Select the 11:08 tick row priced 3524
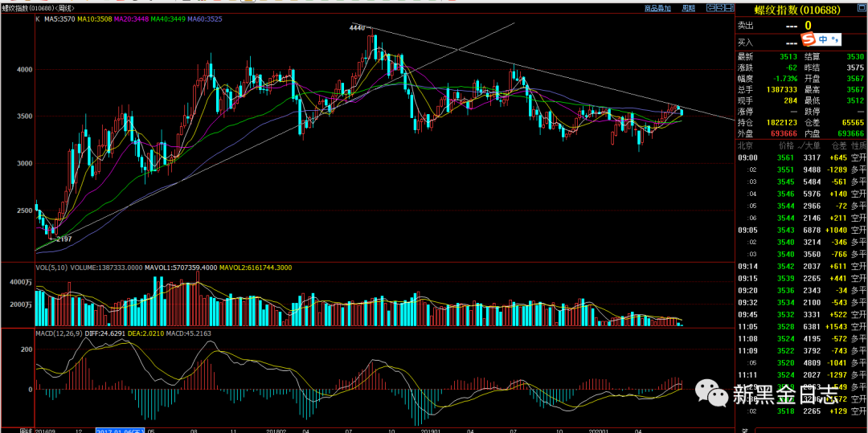Image resolution: width=868 pixels, height=433 pixels. [801, 339]
